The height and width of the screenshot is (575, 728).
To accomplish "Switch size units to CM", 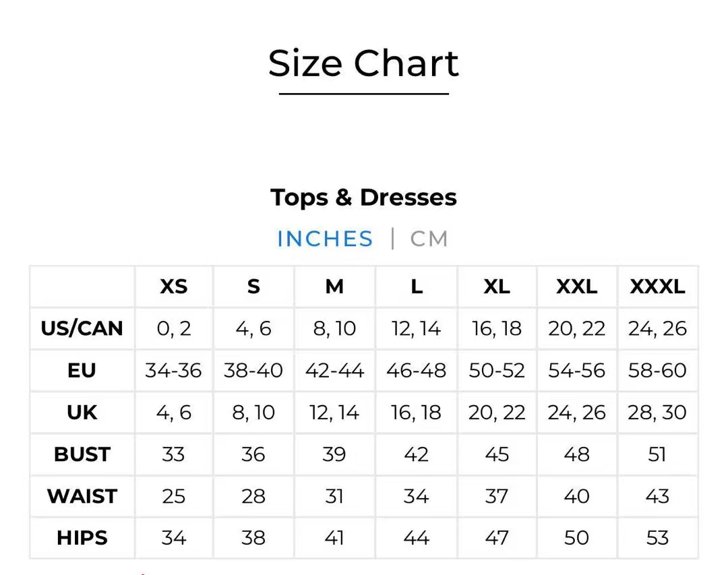I will (x=429, y=239).
